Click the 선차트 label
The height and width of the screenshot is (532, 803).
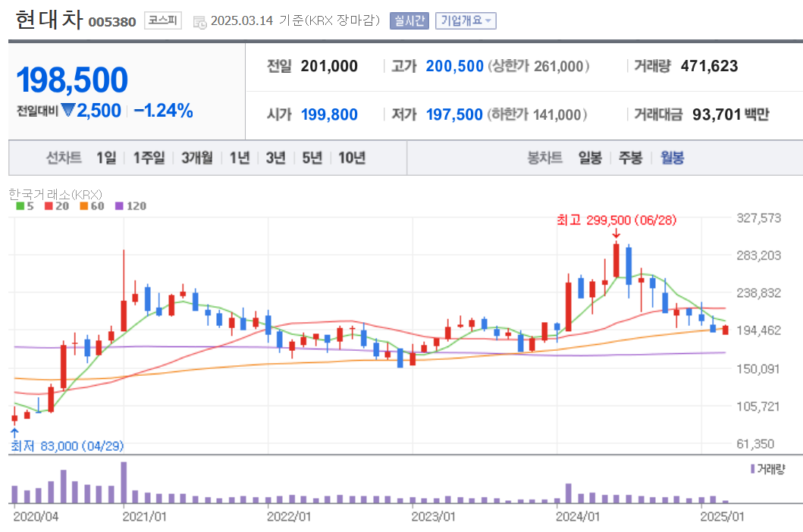(x=64, y=158)
